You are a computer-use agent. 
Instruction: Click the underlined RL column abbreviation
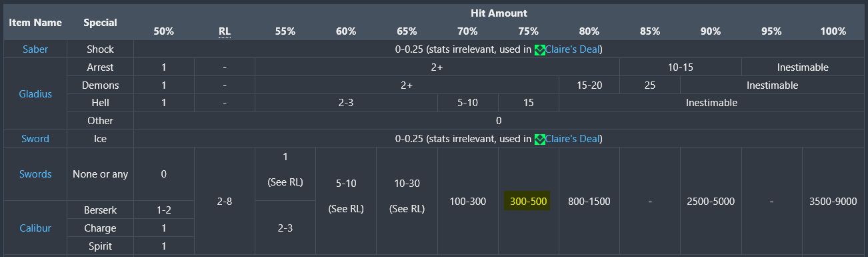click(225, 31)
